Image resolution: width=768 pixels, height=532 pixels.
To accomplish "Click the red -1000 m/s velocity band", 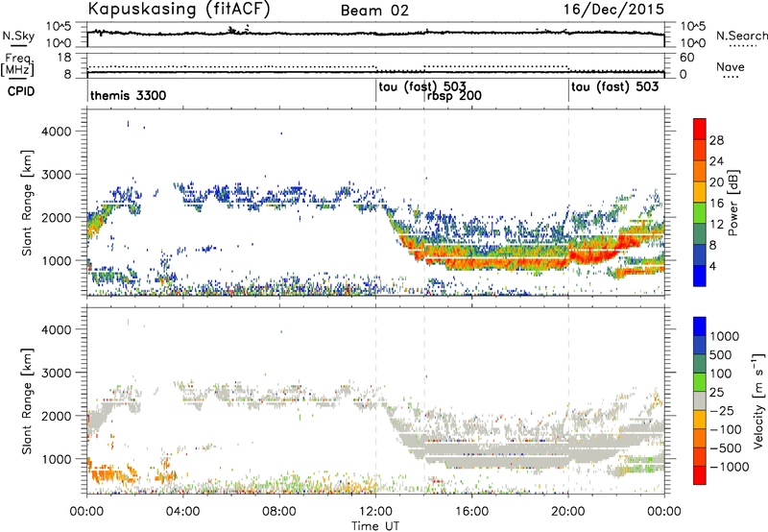I will (700, 475).
